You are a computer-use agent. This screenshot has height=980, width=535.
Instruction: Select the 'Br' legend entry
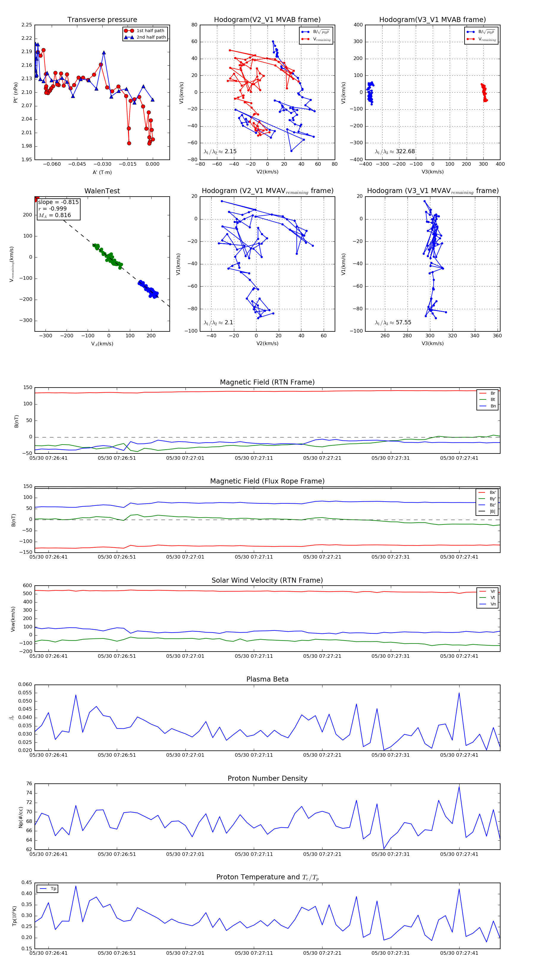point(487,393)
